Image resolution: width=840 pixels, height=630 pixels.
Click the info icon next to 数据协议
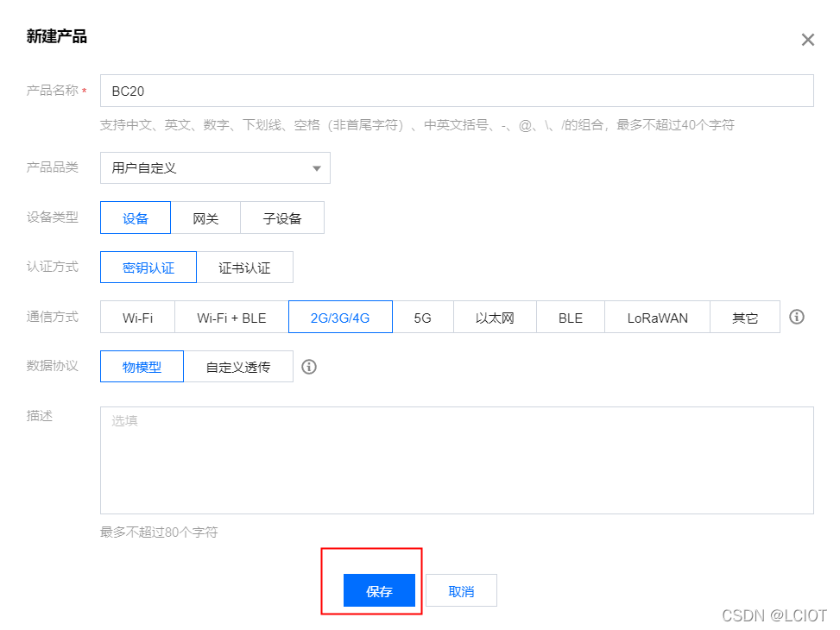point(309,367)
